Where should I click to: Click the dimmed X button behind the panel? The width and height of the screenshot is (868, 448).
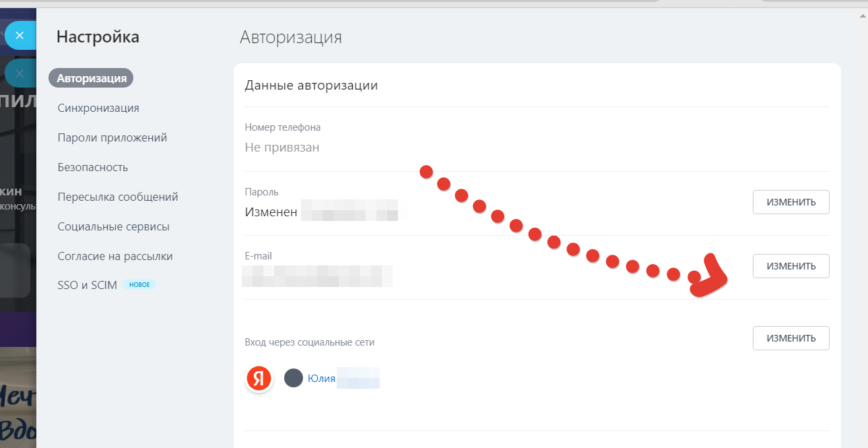[20, 73]
